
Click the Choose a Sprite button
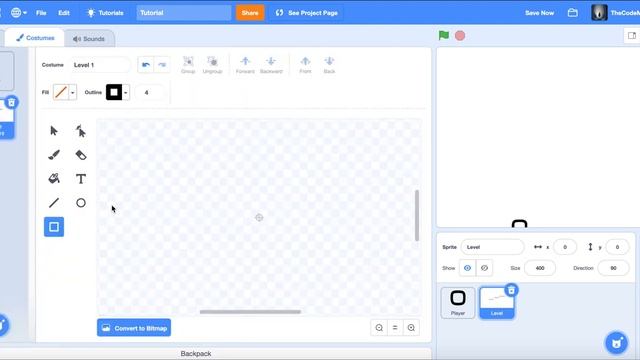[616, 342]
